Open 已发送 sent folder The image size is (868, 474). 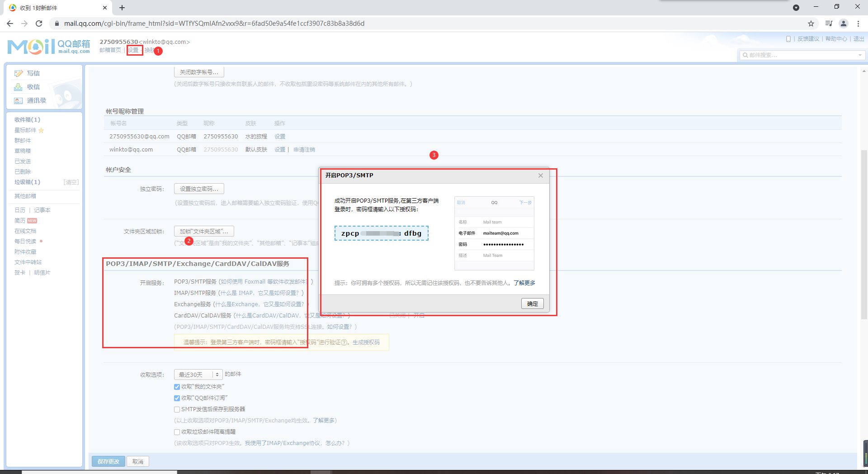click(x=23, y=161)
